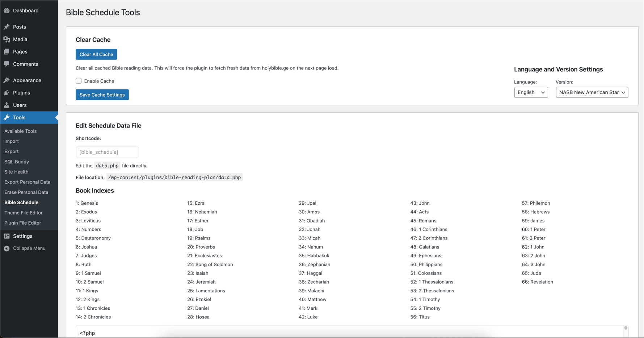Click the '14: 2 Chronicles' entry
This screenshot has width=644, height=338.
coord(93,317)
